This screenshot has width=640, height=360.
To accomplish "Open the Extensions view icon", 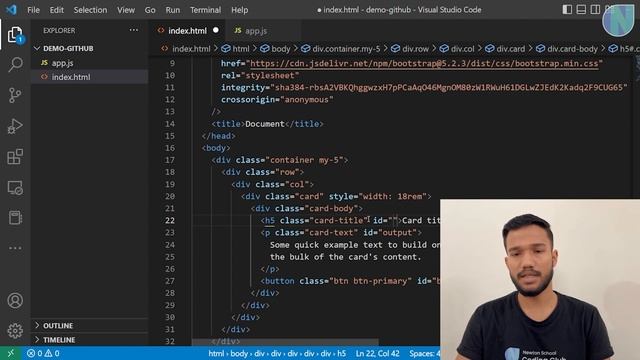I will point(15,157).
